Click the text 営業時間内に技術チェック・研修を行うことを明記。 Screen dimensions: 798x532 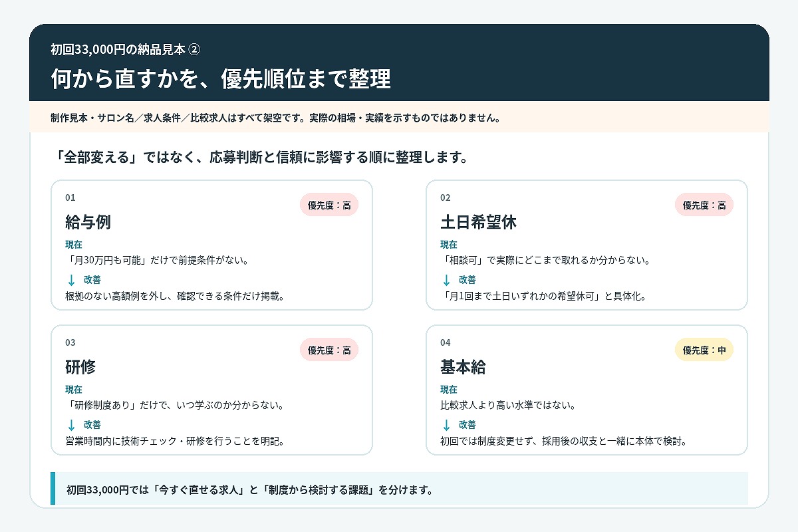pos(175,441)
